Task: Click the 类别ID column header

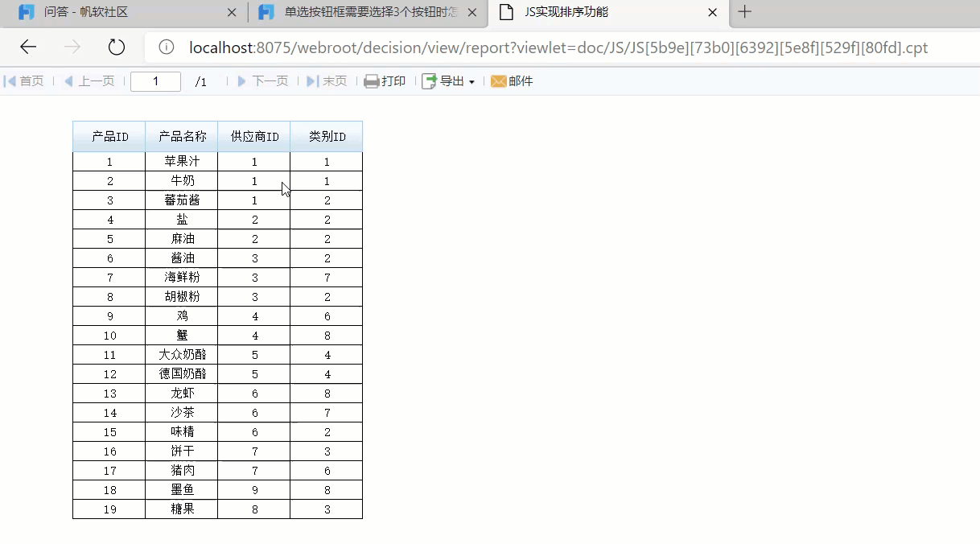Action: click(x=327, y=137)
